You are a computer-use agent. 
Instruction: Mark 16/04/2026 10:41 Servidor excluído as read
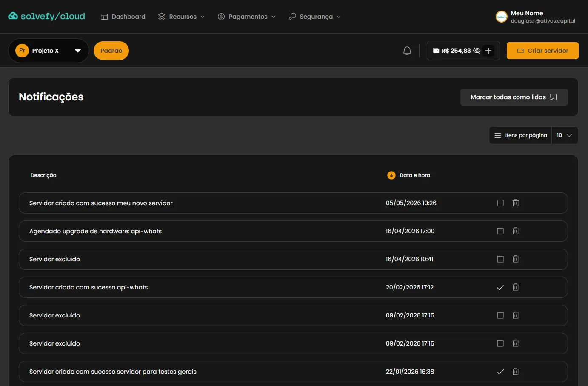pyautogui.click(x=500, y=259)
